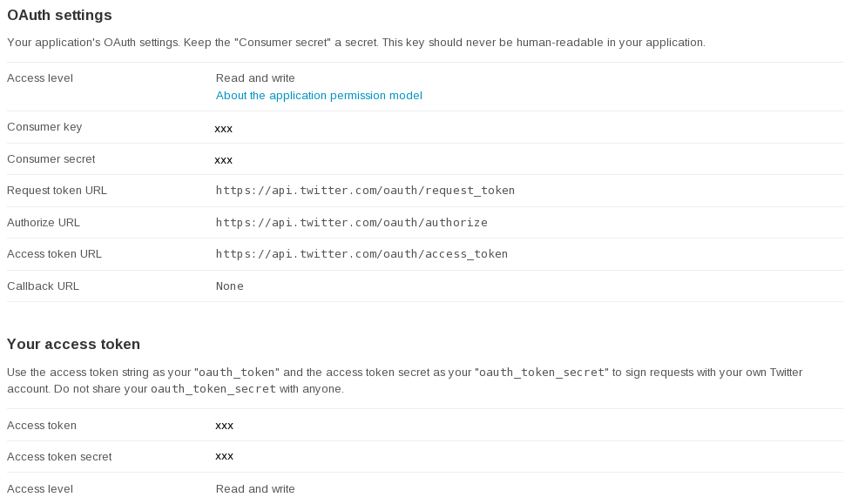
Task: Click the Request token URL label
Action: coord(57,191)
